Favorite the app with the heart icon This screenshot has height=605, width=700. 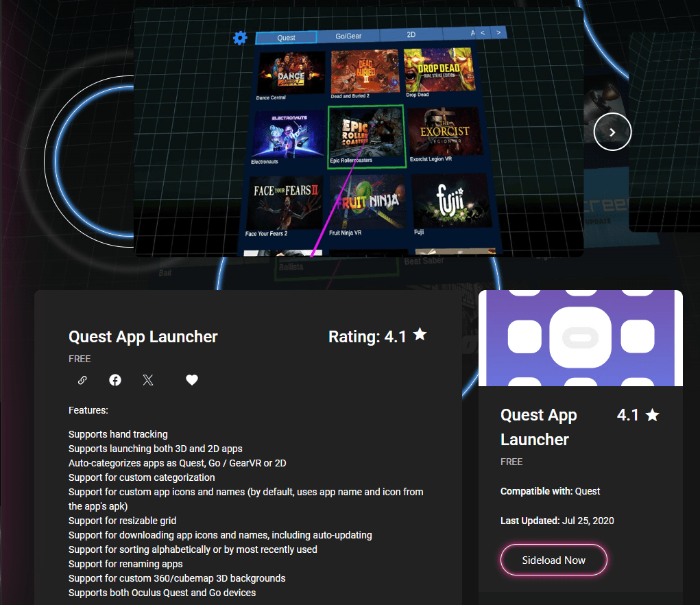(x=192, y=380)
